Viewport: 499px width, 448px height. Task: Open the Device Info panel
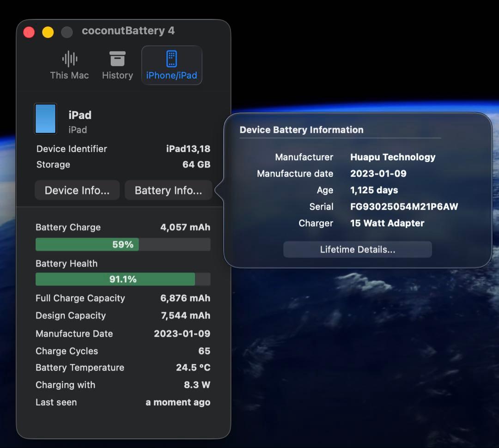coord(77,190)
